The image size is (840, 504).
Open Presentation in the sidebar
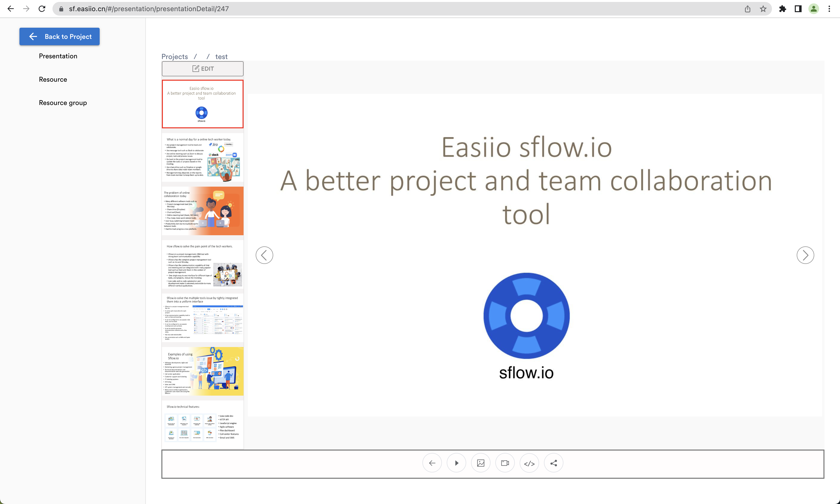[x=58, y=56]
